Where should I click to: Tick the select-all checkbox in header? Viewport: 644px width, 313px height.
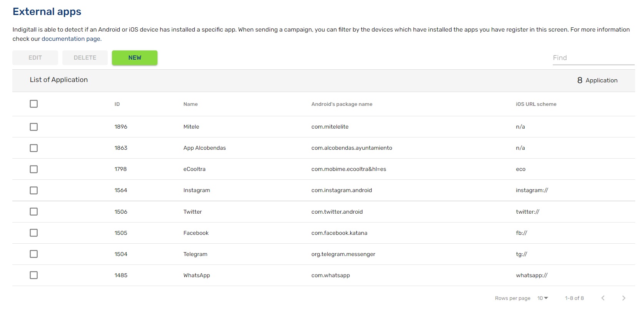(34, 104)
